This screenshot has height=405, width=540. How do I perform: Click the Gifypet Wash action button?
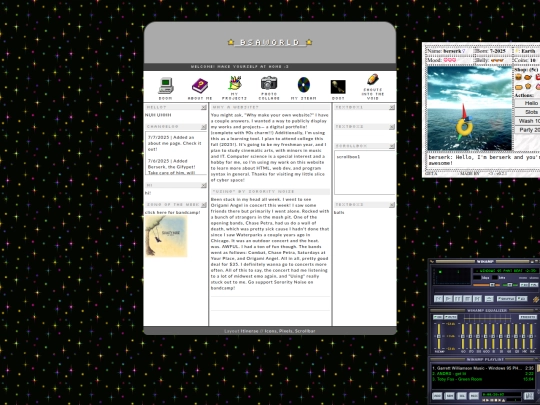click(527, 121)
